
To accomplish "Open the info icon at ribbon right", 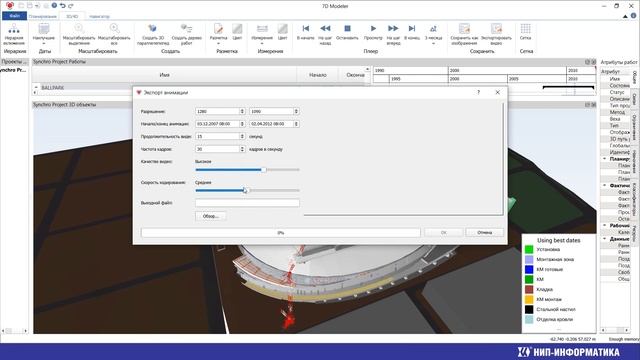I will click(633, 16).
